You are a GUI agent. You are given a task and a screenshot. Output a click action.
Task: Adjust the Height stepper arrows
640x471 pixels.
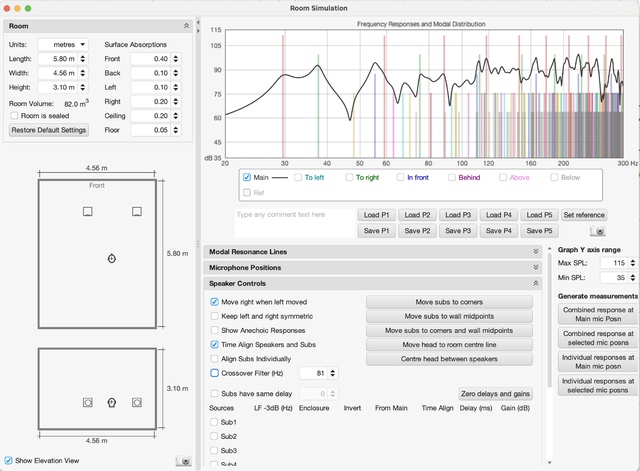(83, 87)
